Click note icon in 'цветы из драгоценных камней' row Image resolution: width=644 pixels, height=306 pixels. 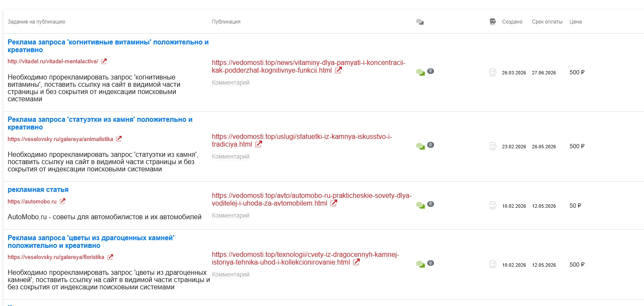pos(493,265)
